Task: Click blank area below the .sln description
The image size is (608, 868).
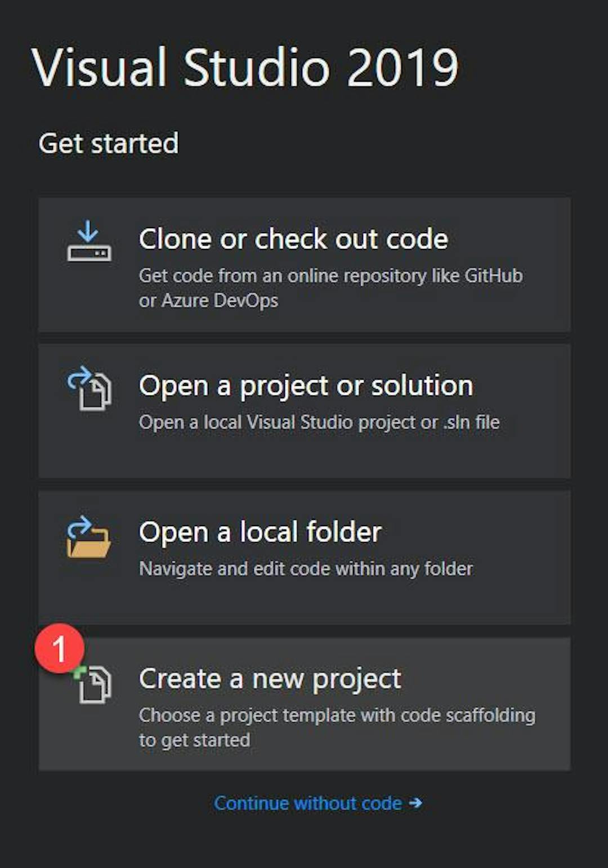Action: coord(315,455)
